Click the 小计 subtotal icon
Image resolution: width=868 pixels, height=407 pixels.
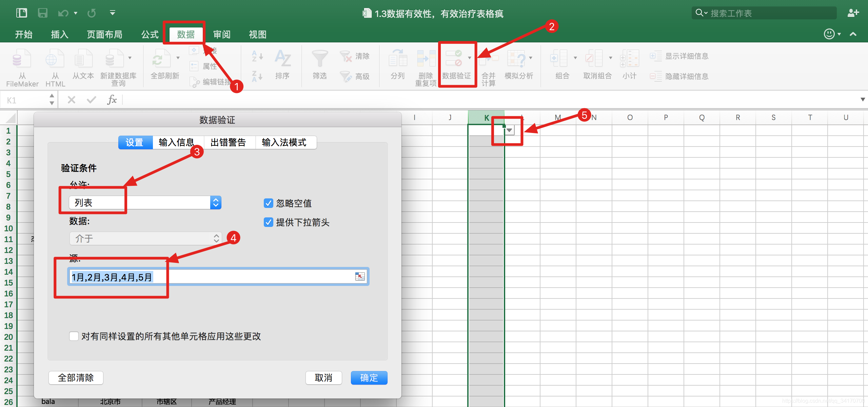[x=630, y=59]
